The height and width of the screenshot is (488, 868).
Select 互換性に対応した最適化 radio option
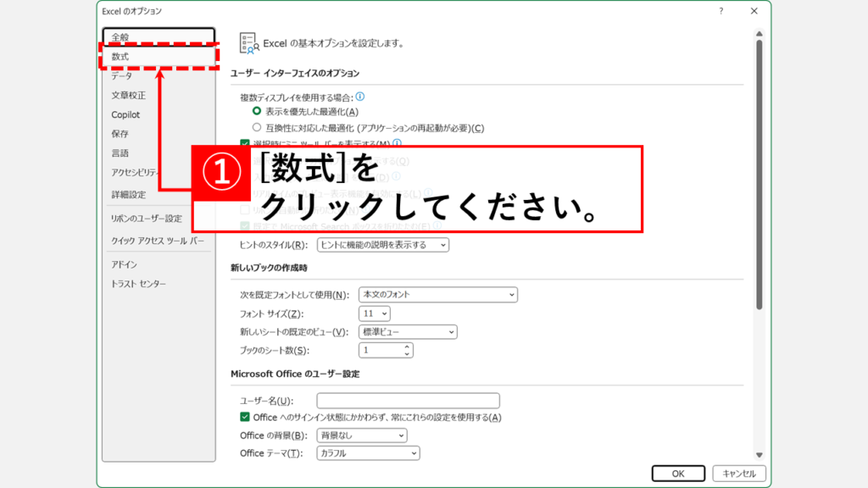click(257, 127)
